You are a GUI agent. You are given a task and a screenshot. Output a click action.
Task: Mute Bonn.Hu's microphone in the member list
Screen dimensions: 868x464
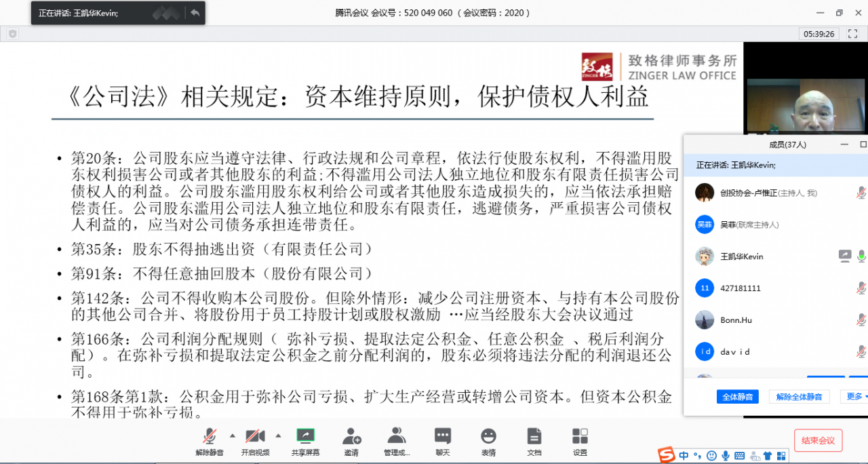pyautogui.click(x=861, y=320)
